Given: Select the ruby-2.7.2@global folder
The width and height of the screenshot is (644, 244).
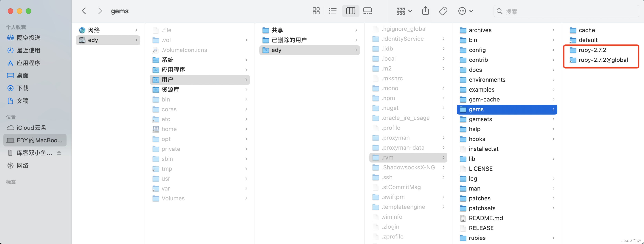Looking at the screenshot, I should tap(603, 60).
